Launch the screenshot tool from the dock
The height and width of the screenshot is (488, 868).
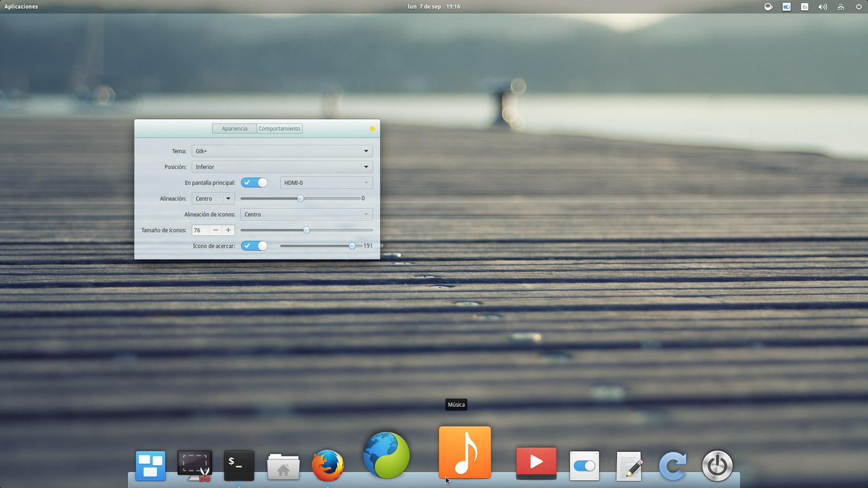tap(195, 466)
